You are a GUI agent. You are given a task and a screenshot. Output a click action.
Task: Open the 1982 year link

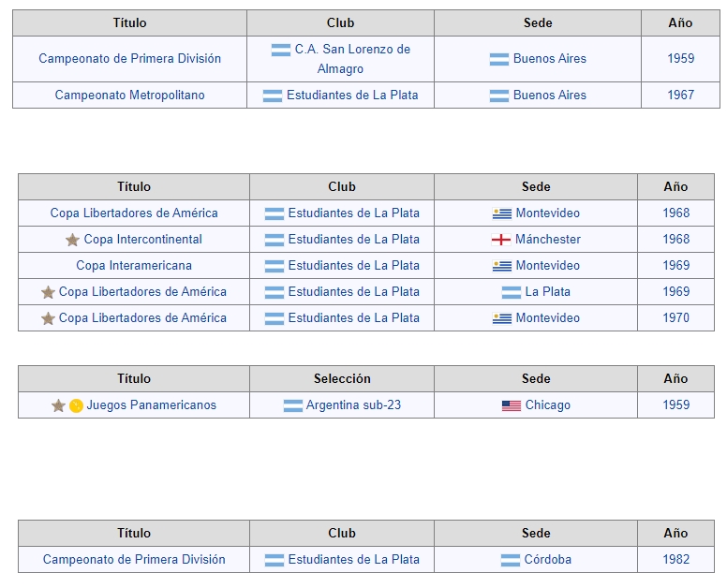[676, 559]
